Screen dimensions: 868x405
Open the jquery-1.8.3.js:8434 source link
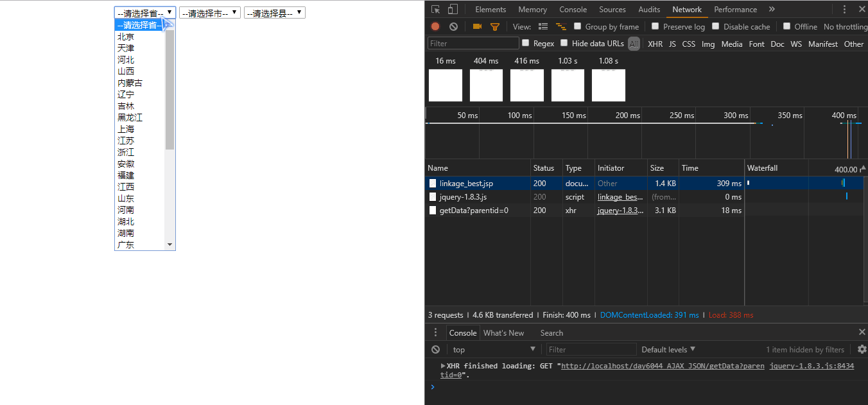[x=812, y=366]
